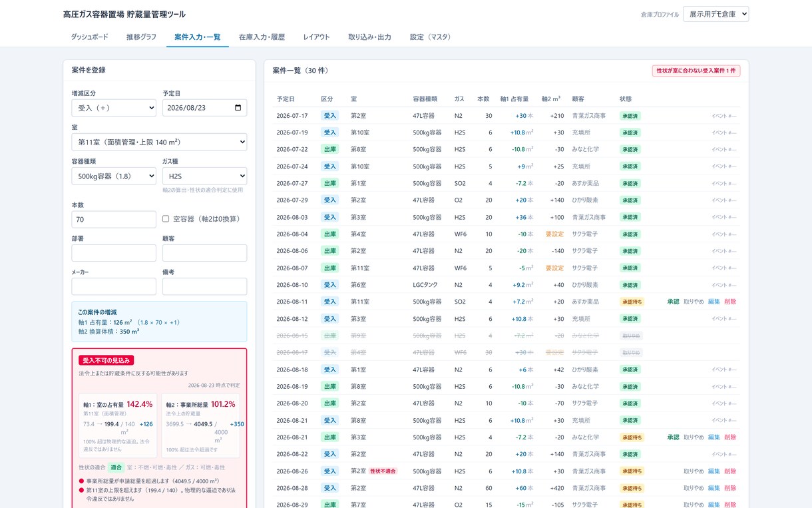Approve the 2026-08-21 第3室 row via 承認
The height and width of the screenshot is (508, 812).
[673, 437]
